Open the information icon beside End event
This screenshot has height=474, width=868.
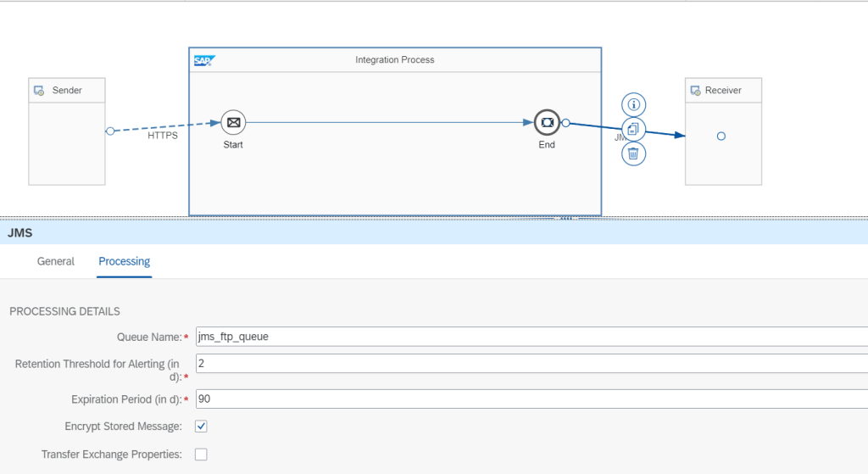pyautogui.click(x=633, y=105)
